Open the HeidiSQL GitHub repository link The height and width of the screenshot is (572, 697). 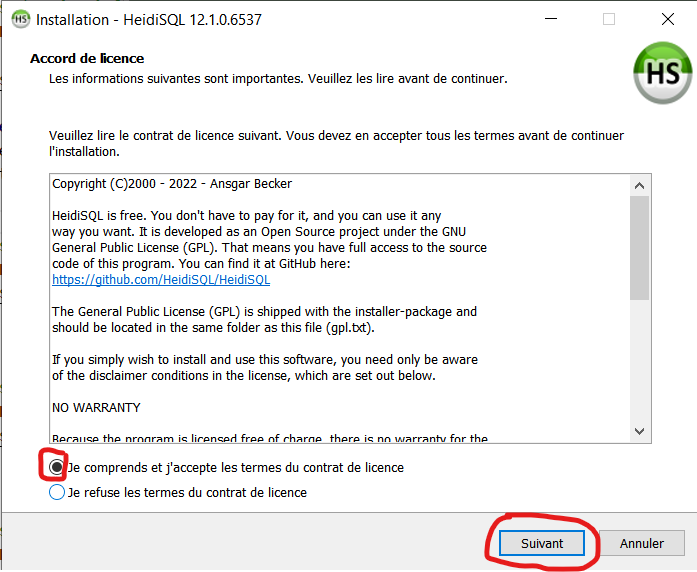[161, 281]
